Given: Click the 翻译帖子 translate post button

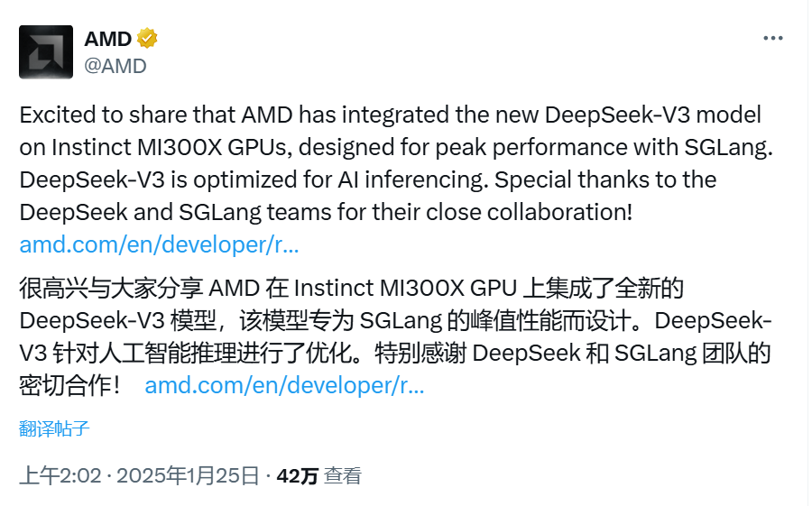Looking at the screenshot, I should point(54,428).
